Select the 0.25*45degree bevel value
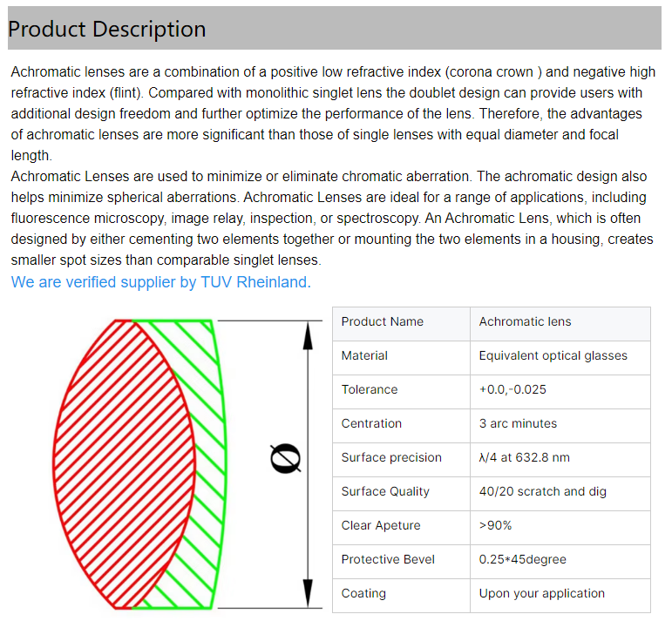This screenshot has width=672, height=621. (522, 559)
